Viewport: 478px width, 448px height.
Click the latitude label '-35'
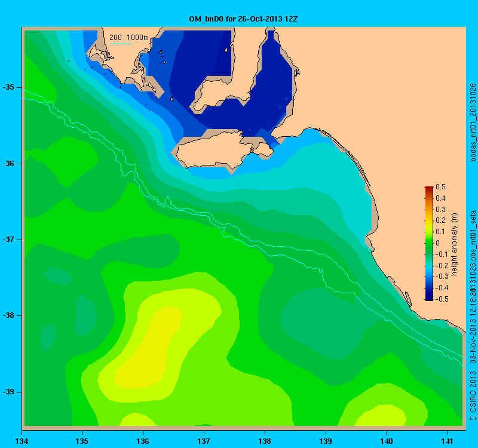click(x=8, y=87)
